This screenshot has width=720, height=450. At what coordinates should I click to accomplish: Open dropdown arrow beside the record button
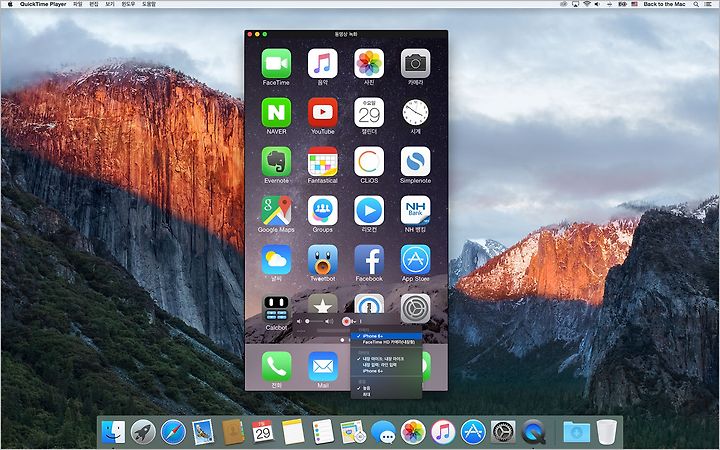(354, 321)
